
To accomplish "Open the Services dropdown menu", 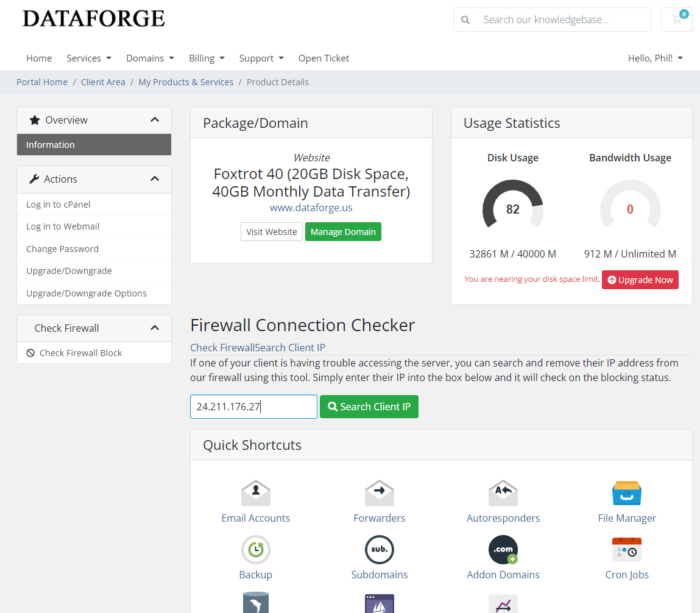I will click(x=89, y=58).
